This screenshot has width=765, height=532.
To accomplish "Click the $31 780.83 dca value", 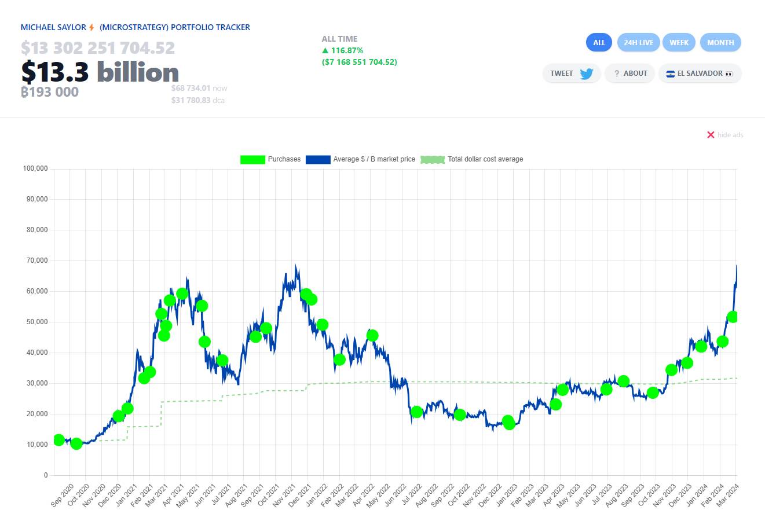I will click(198, 100).
